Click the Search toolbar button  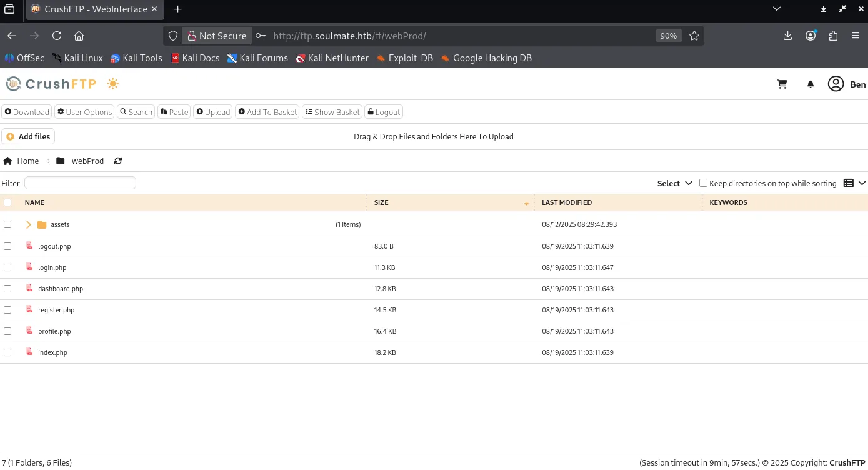click(x=136, y=112)
